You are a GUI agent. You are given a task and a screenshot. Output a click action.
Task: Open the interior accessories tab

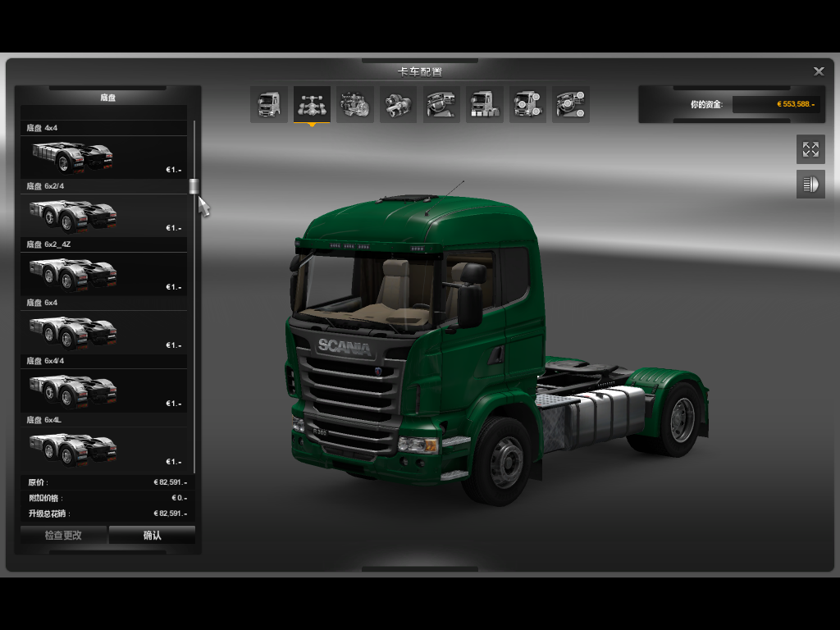(571, 104)
